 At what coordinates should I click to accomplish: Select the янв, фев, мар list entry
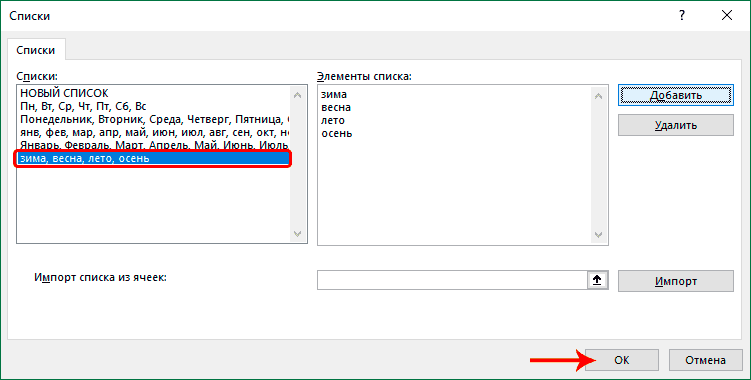click(153, 132)
